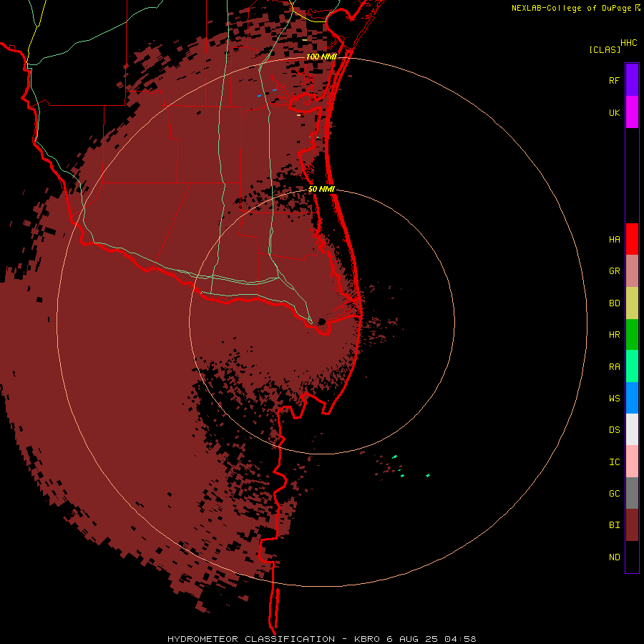Click the GC gray legend swatch

point(632,493)
